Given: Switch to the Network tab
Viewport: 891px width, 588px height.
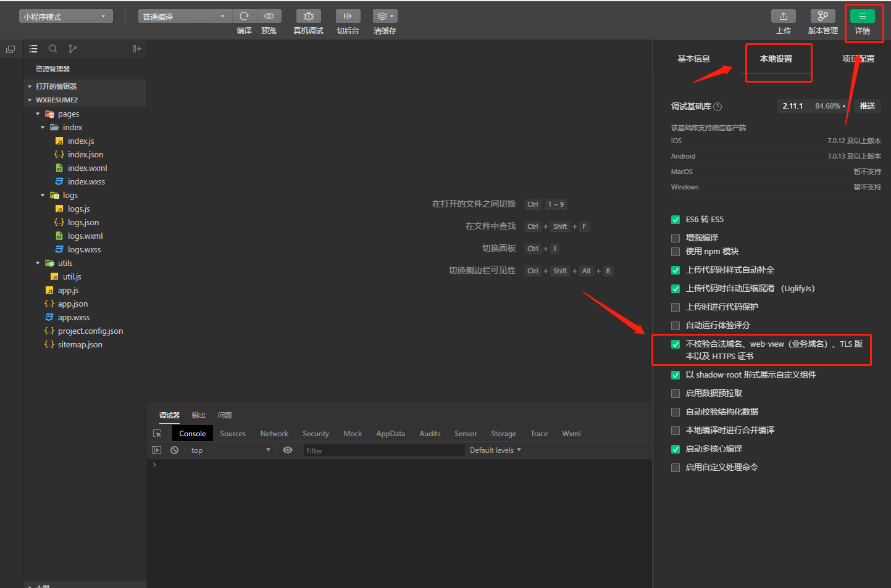Looking at the screenshot, I should 274,434.
